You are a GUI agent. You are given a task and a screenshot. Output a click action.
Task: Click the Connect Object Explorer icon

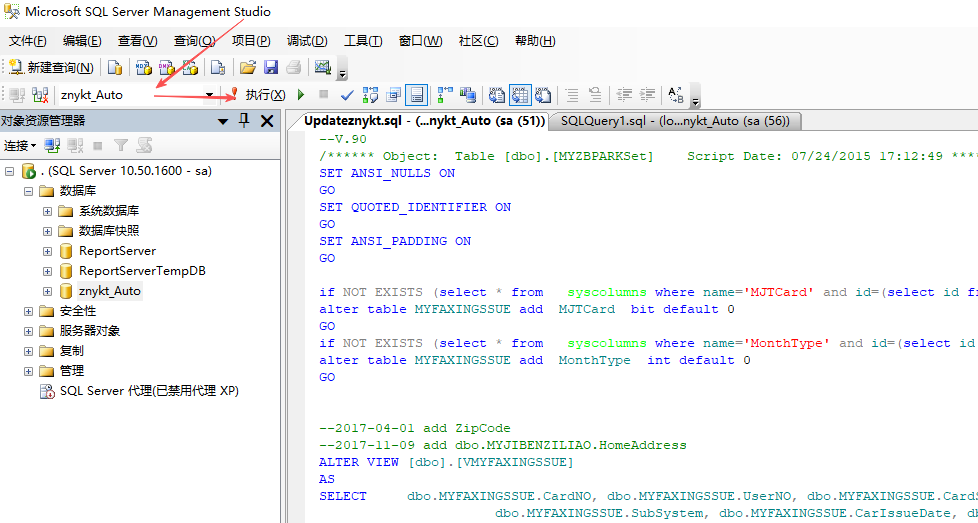(52, 146)
